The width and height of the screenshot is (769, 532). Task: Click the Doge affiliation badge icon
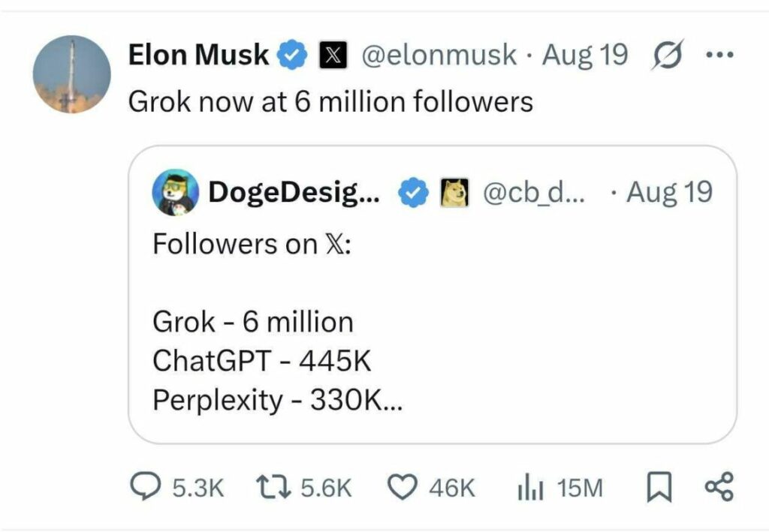point(453,193)
